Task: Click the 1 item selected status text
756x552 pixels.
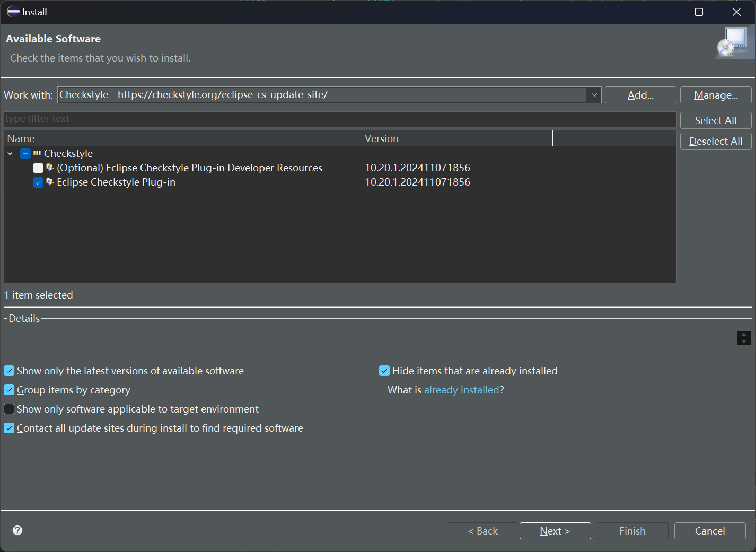Action: pyautogui.click(x=39, y=295)
